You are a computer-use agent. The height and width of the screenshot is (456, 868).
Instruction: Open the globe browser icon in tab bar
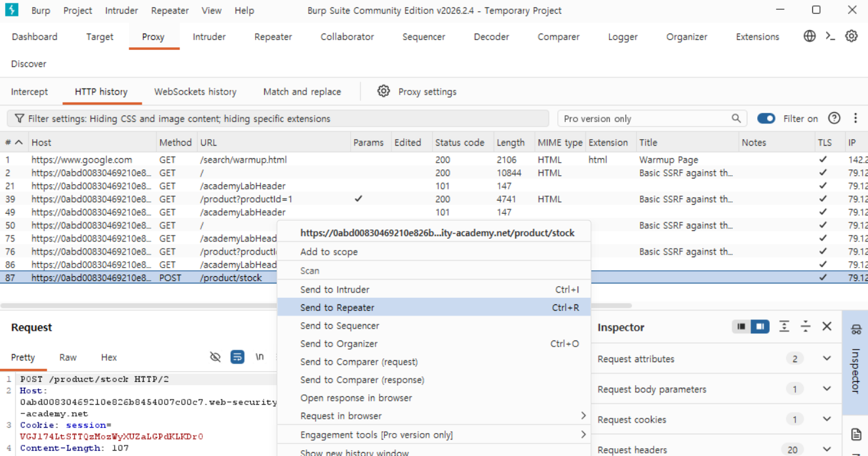pyautogui.click(x=810, y=36)
